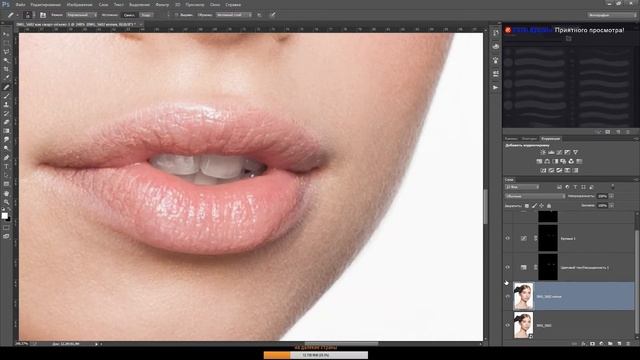Open the opacity slider arrow
Viewport: 640px width, 360px height.
(x=611, y=196)
